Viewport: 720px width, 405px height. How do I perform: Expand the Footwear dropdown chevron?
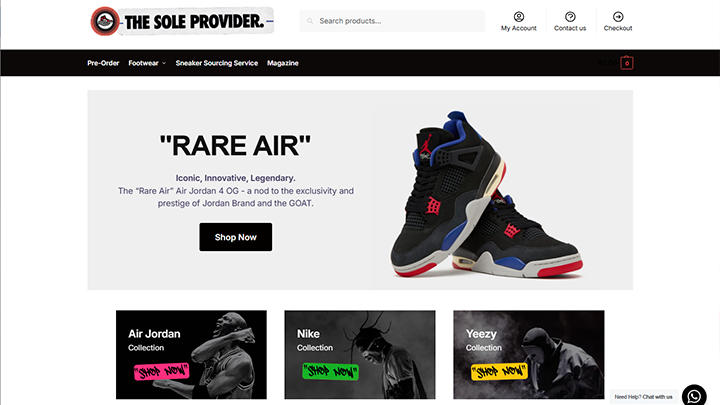coord(164,63)
